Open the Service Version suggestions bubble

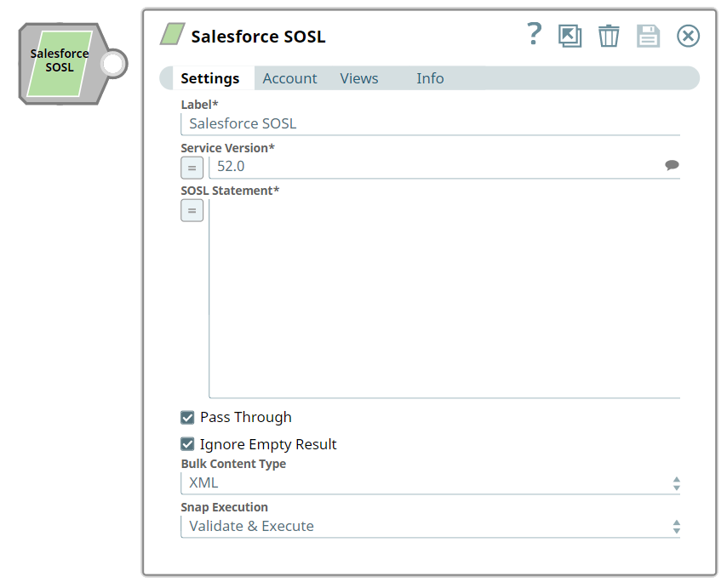pyautogui.click(x=672, y=165)
